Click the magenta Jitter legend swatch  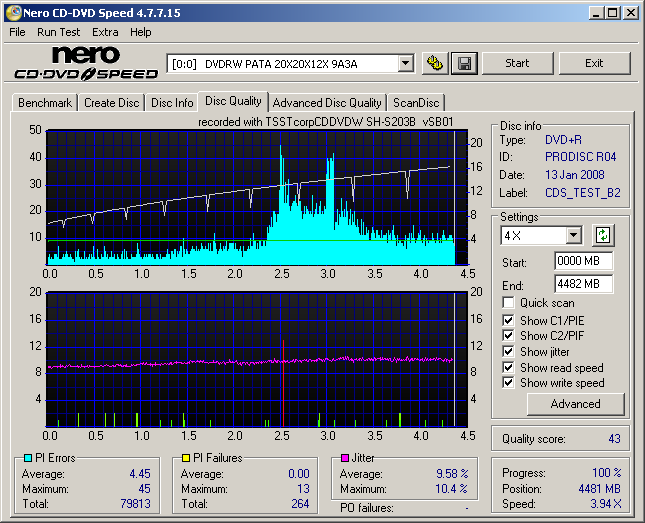345,458
